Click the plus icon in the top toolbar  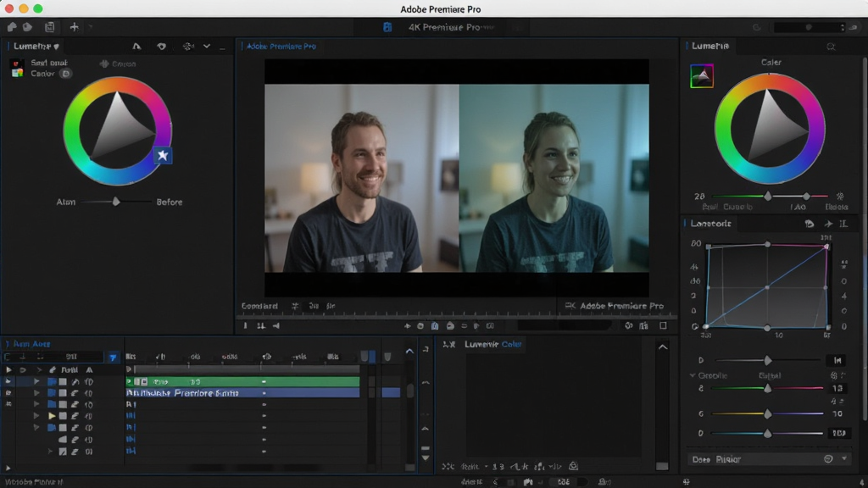tap(74, 26)
